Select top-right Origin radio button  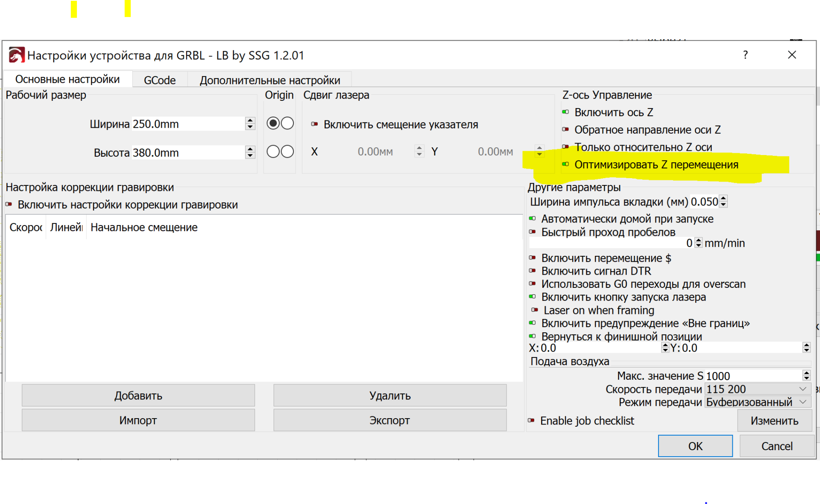(287, 123)
